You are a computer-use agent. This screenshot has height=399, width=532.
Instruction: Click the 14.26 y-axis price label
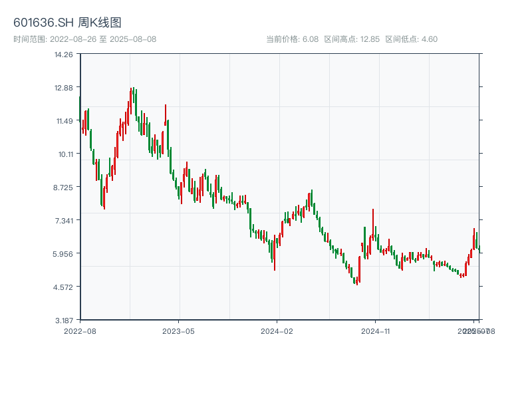(64, 55)
